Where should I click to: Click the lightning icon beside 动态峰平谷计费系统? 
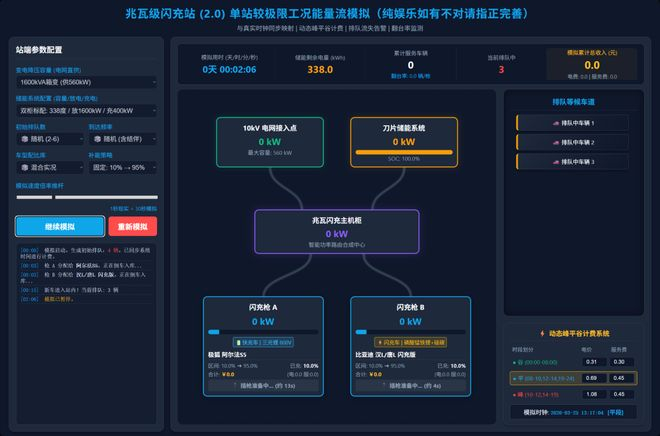click(x=543, y=333)
